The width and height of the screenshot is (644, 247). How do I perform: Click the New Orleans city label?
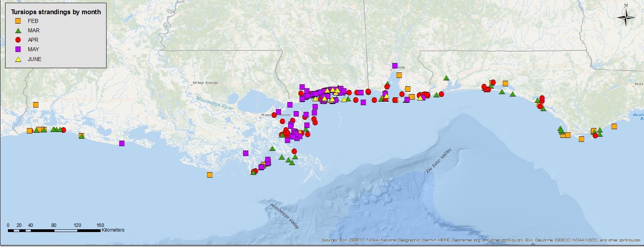tap(271, 115)
